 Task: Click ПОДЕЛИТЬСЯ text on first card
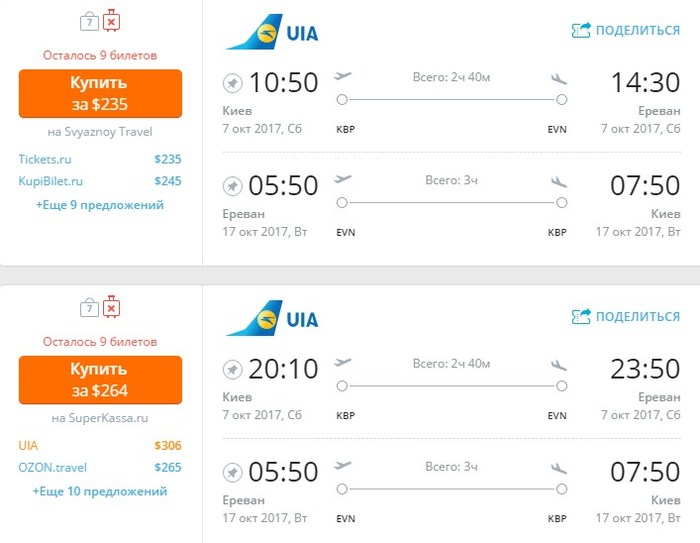click(637, 30)
